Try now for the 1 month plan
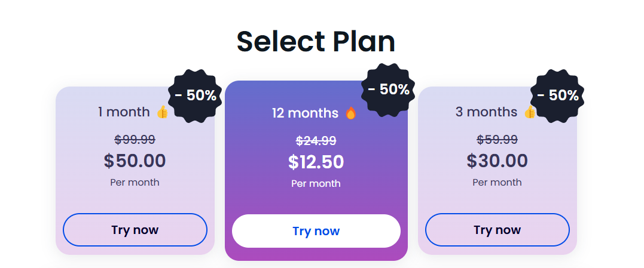Screen dimensions: 644x268 click(x=135, y=230)
